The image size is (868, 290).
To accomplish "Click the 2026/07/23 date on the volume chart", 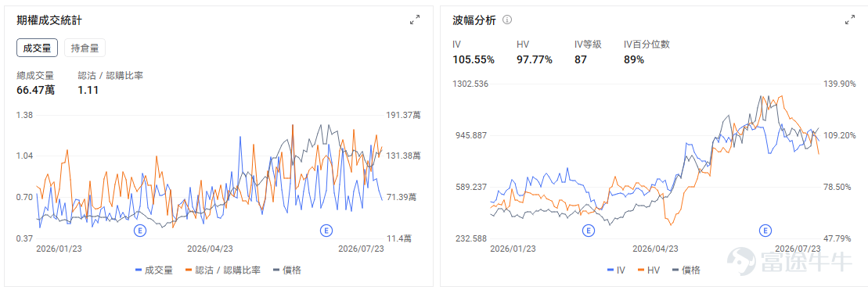I will [361, 249].
